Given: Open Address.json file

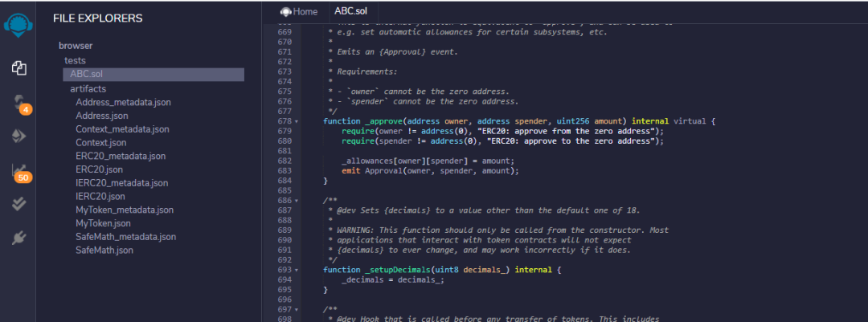Looking at the screenshot, I should point(102,116).
